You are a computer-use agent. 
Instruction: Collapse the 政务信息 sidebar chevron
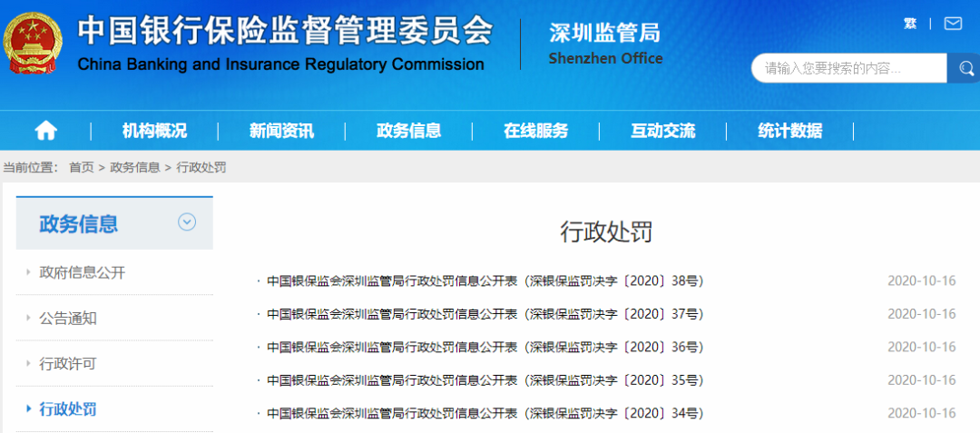[187, 221]
